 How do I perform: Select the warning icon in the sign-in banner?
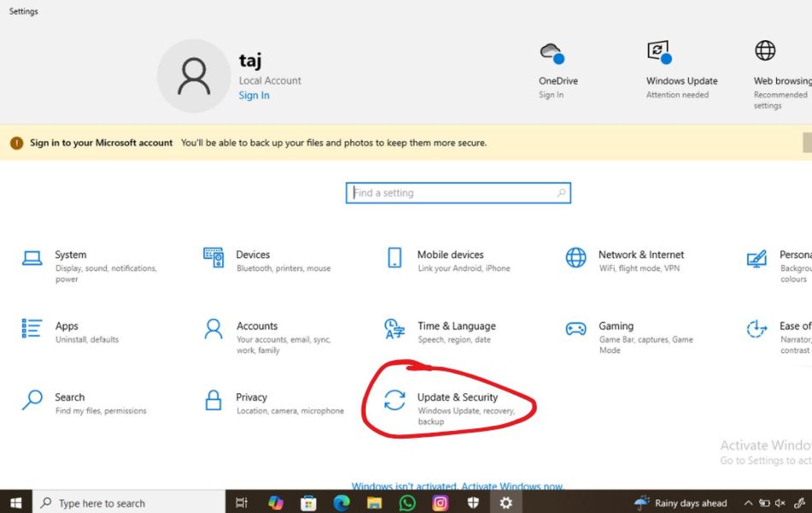click(x=16, y=143)
